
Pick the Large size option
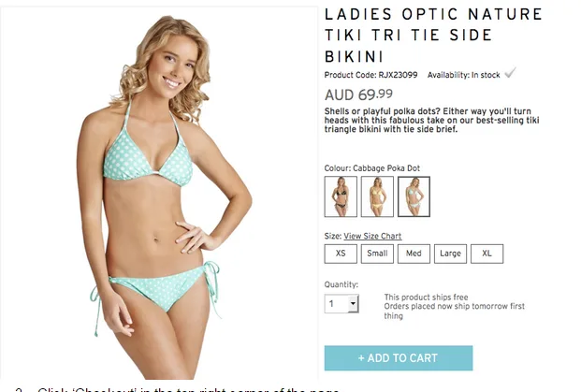coord(450,254)
